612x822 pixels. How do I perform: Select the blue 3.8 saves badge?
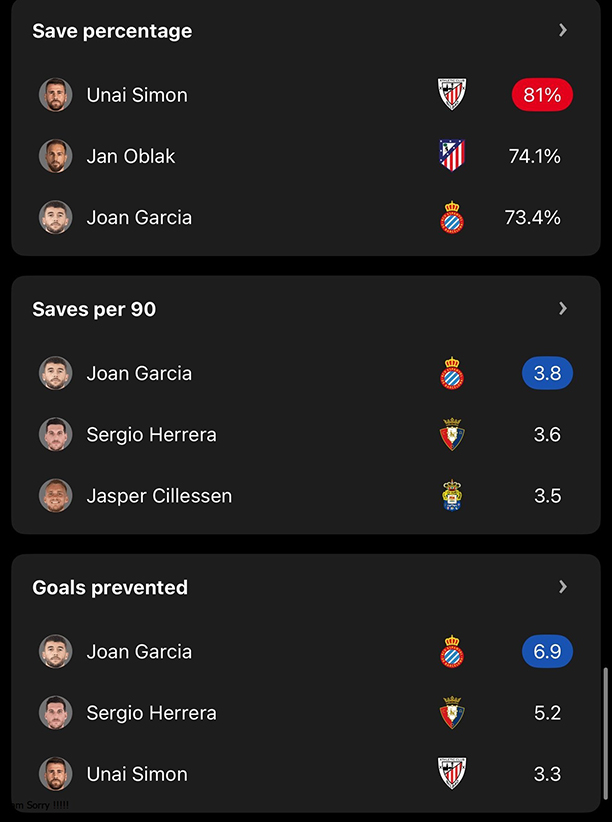click(547, 373)
